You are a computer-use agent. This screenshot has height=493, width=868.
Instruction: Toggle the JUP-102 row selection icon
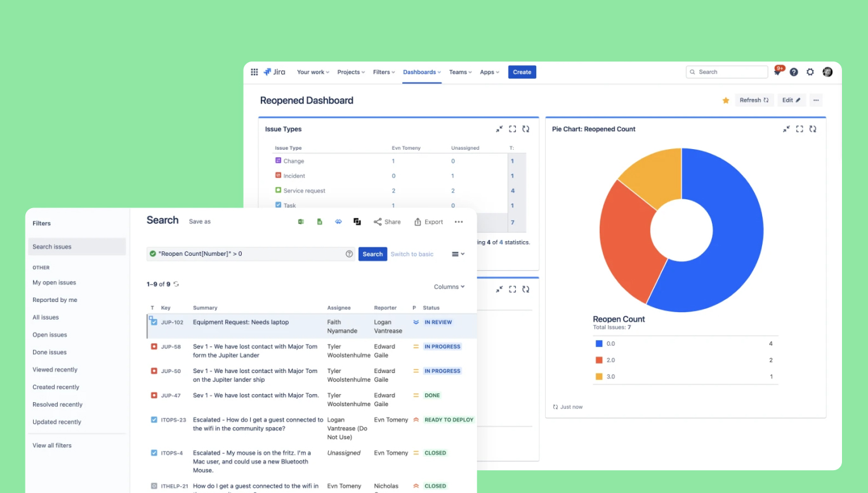(153, 322)
